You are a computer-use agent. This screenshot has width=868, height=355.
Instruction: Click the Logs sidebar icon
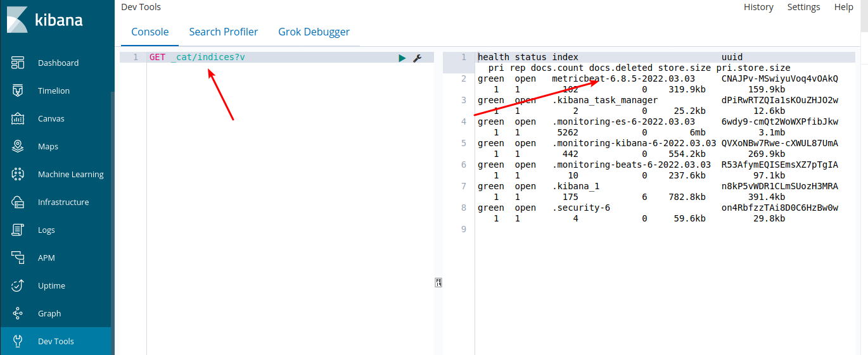(x=18, y=230)
